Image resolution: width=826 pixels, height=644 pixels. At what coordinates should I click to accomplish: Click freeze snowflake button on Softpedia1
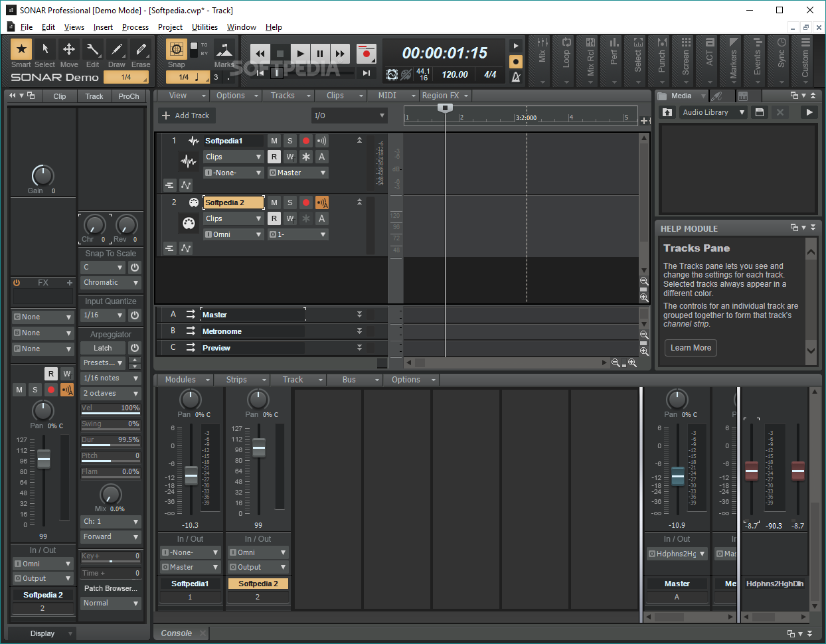306,157
